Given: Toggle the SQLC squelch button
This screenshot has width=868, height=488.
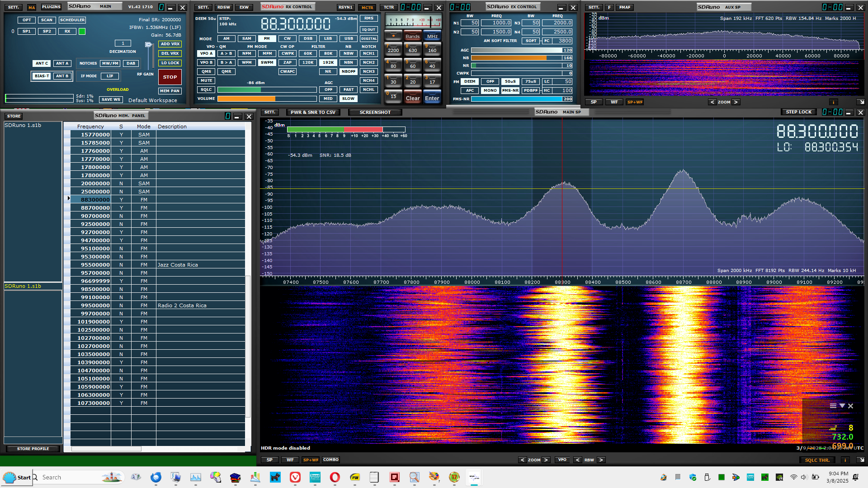Looking at the screenshot, I should click(206, 89).
